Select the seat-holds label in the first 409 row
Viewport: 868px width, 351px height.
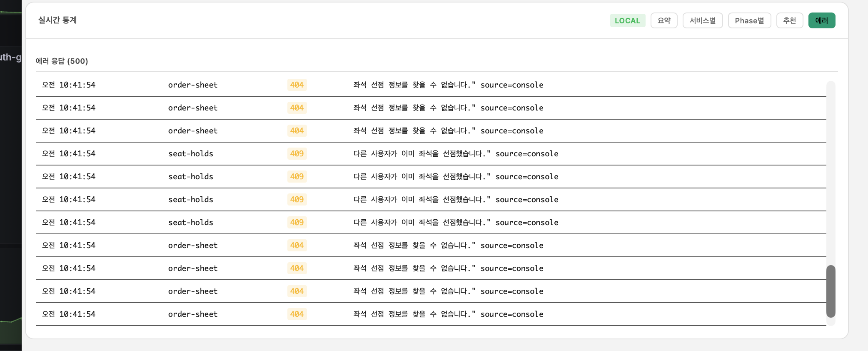(191, 154)
